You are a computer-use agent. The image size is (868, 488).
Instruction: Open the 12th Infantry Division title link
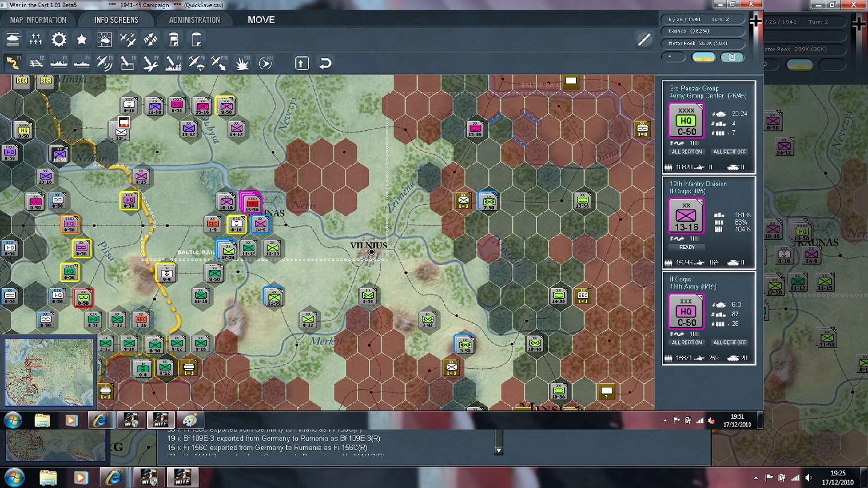pyautogui.click(x=699, y=184)
